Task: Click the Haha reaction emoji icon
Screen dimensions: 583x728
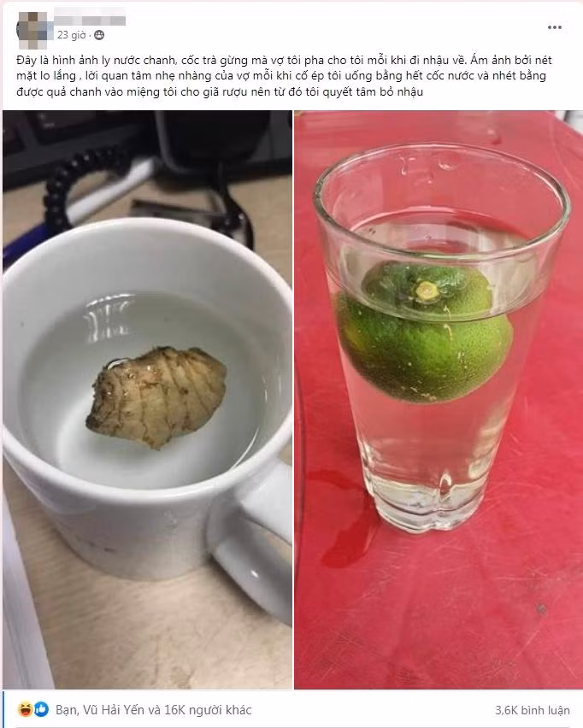Action: coord(26,709)
